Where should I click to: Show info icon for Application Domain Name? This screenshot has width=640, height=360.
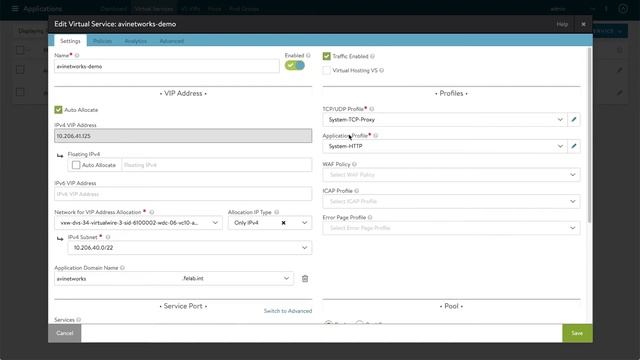pyautogui.click(x=122, y=268)
